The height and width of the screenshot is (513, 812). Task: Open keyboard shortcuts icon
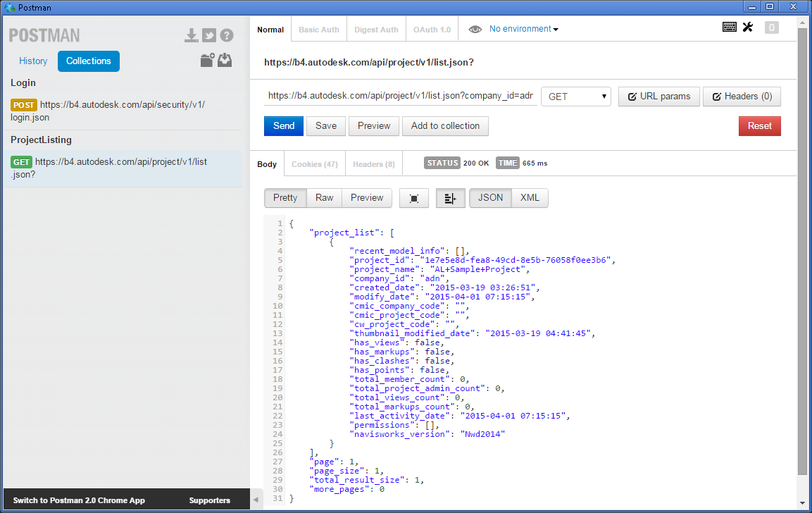click(729, 27)
